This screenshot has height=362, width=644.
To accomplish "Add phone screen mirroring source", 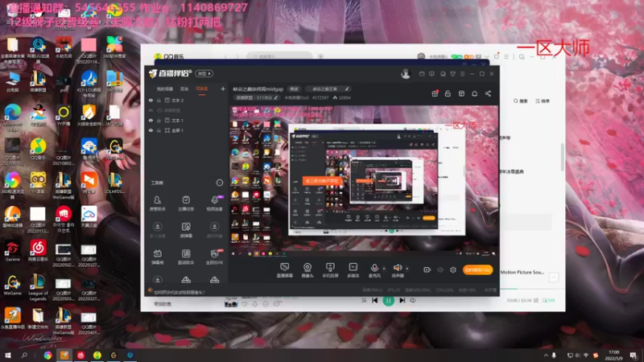I will click(x=330, y=270).
